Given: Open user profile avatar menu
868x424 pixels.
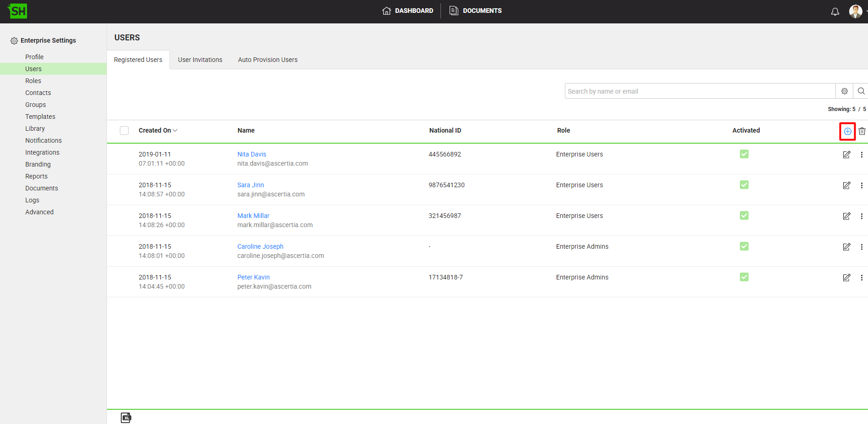Looking at the screenshot, I should (855, 11).
